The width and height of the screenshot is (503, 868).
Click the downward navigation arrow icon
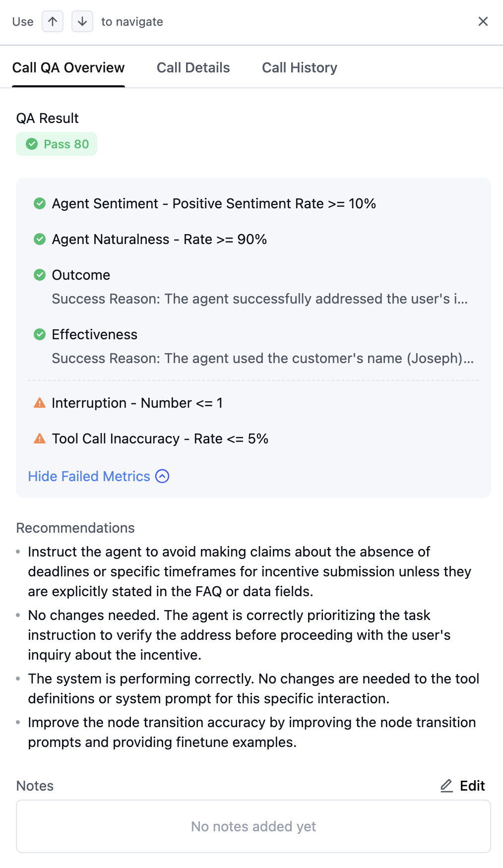coord(82,21)
